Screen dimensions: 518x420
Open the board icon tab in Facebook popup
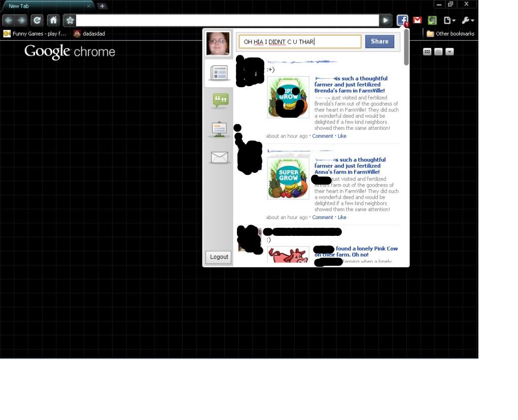click(x=219, y=129)
